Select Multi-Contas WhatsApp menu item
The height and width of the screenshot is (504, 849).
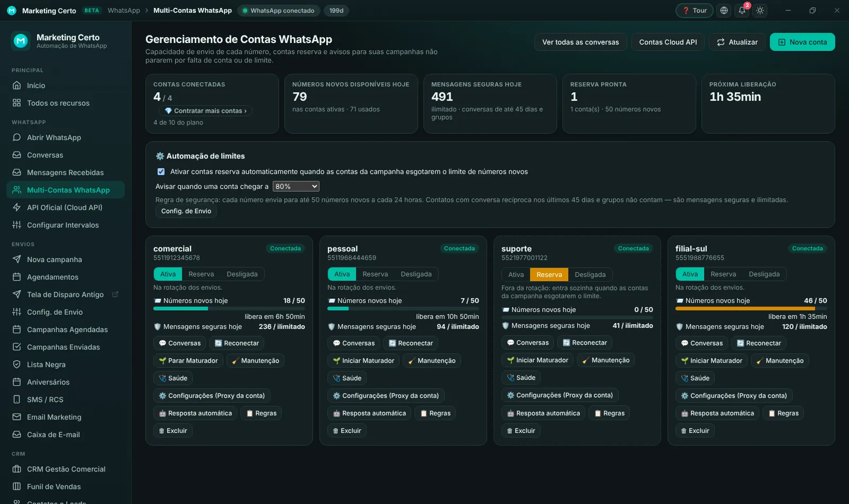tap(66, 190)
